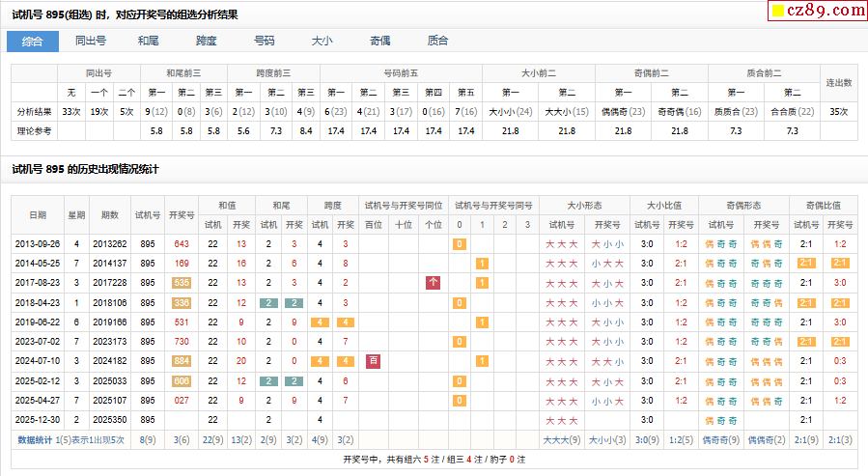The width and height of the screenshot is (868, 476).
Task: Open the 和尾 tab
Action: tap(149, 42)
